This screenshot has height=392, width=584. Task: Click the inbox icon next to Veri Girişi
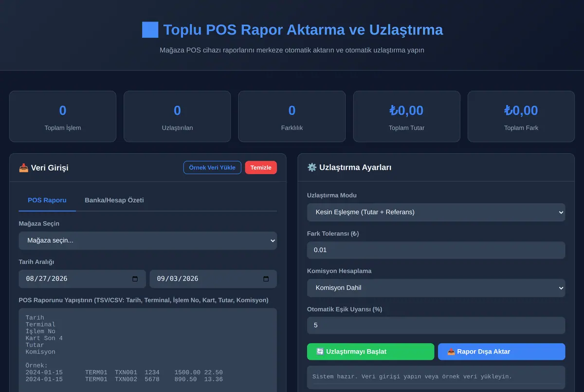tap(23, 168)
